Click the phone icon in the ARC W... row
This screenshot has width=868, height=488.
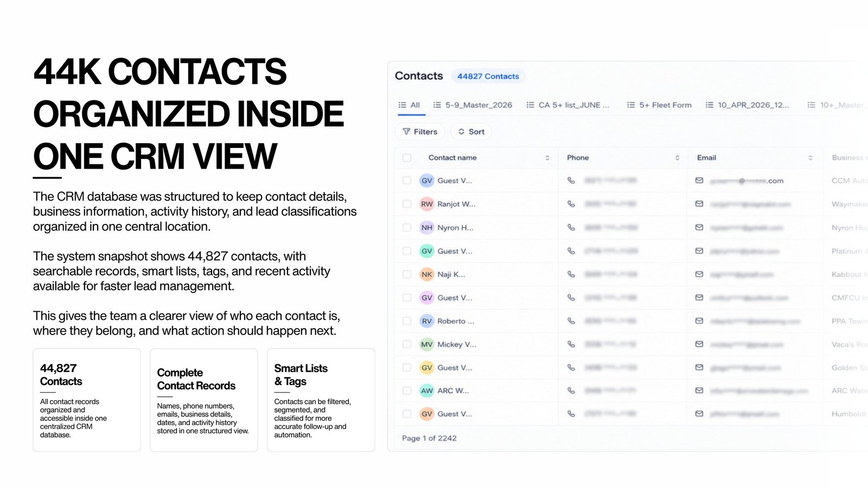click(x=571, y=390)
